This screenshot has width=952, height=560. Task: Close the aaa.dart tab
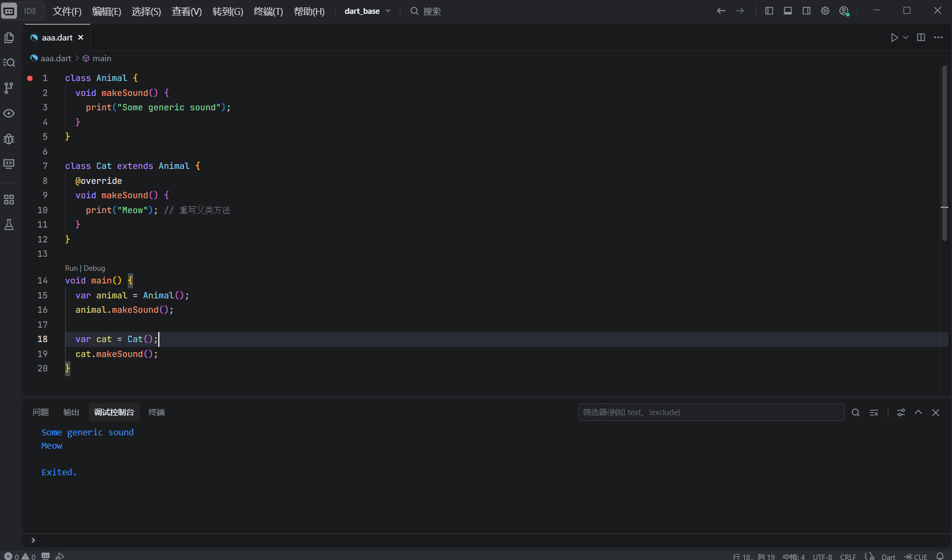pyautogui.click(x=80, y=37)
